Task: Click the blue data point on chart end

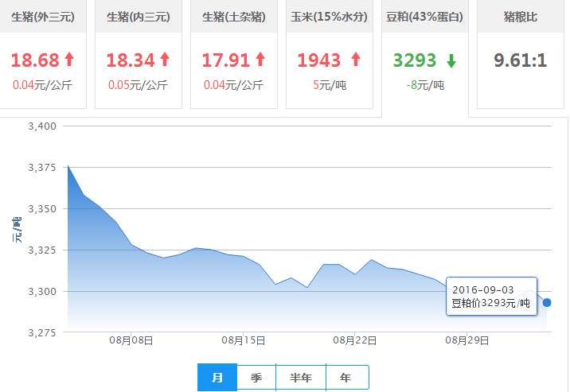Action: (x=547, y=302)
